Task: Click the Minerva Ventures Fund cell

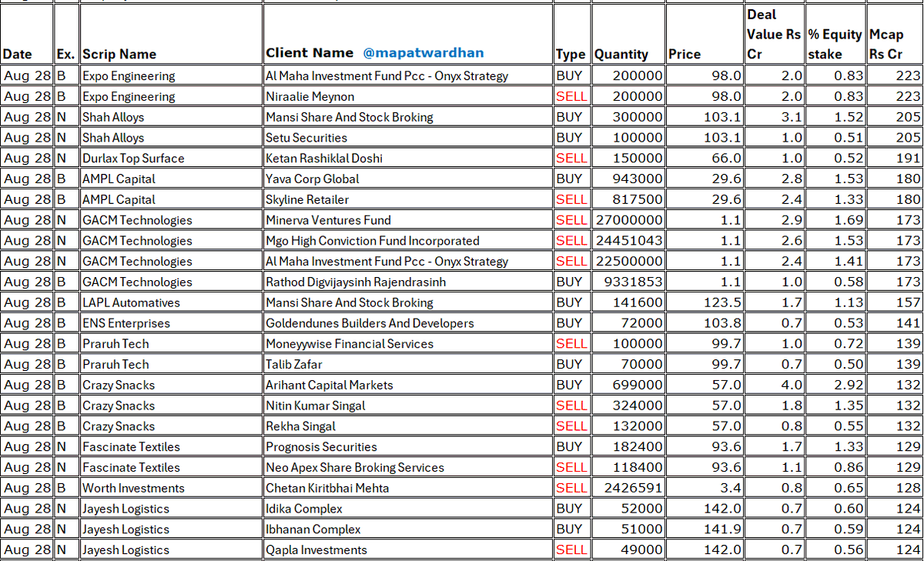Action: pyautogui.click(x=407, y=220)
